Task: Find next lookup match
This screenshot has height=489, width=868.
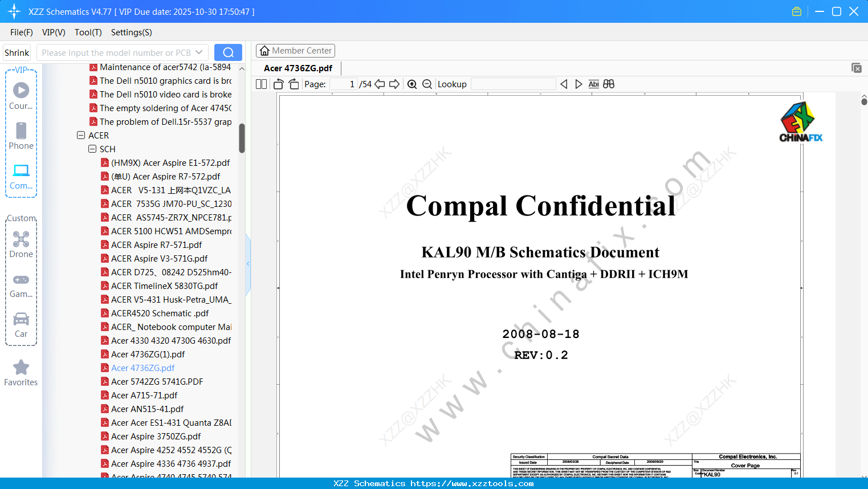Action: pos(578,84)
